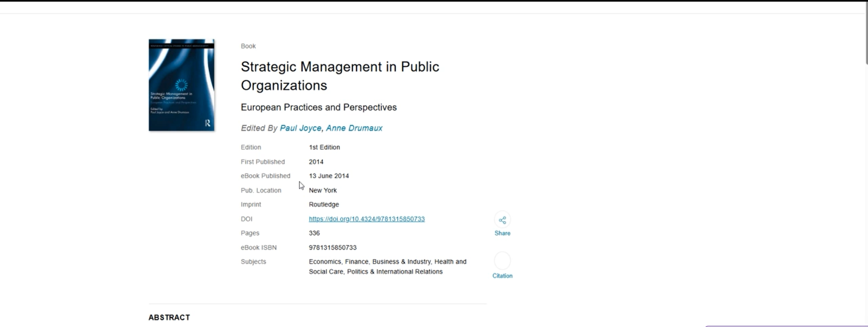Click the New York publication location

(323, 190)
